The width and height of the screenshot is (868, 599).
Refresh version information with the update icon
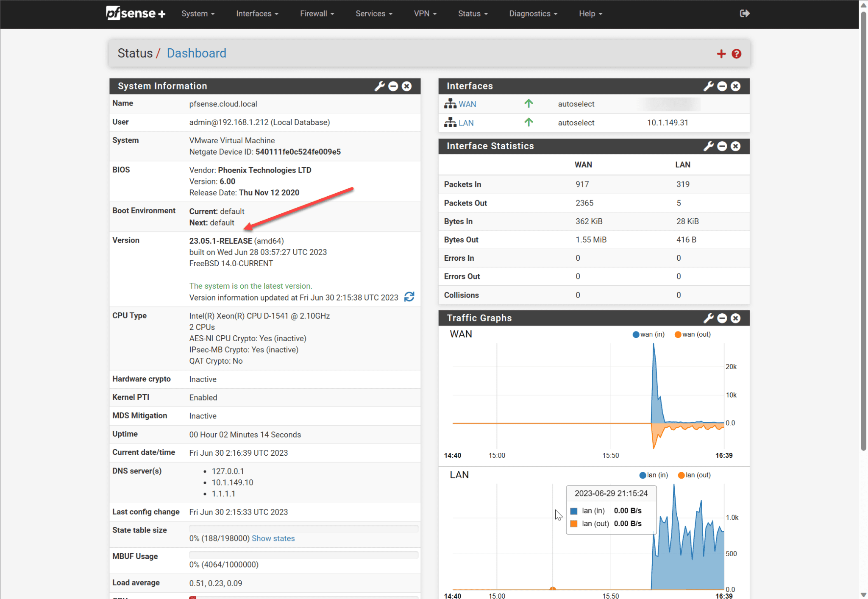[x=409, y=297]
